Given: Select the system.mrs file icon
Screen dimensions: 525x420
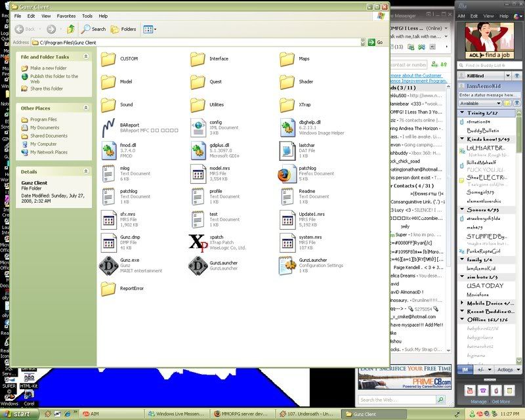Looking at the screenshot, I should point(287,243).
